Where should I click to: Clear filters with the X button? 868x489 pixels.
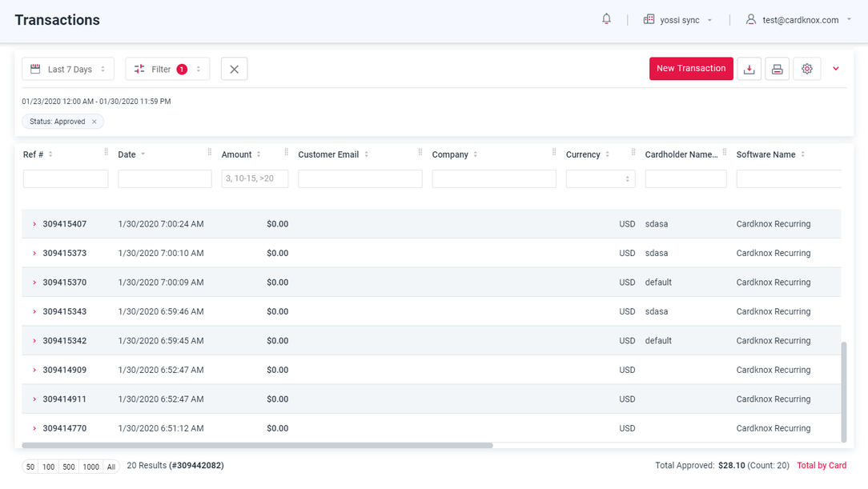[234, 69]
